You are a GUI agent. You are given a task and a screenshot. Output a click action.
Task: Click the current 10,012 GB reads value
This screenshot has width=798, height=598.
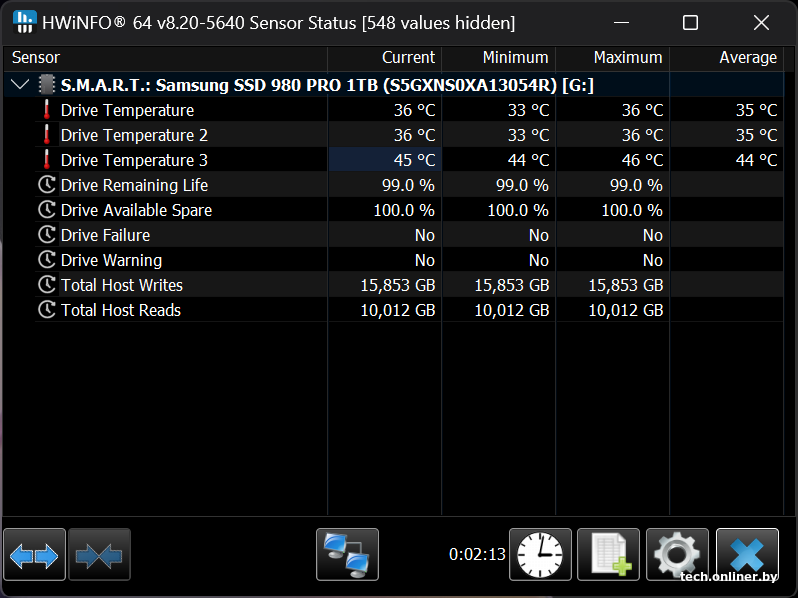[398, 310]
